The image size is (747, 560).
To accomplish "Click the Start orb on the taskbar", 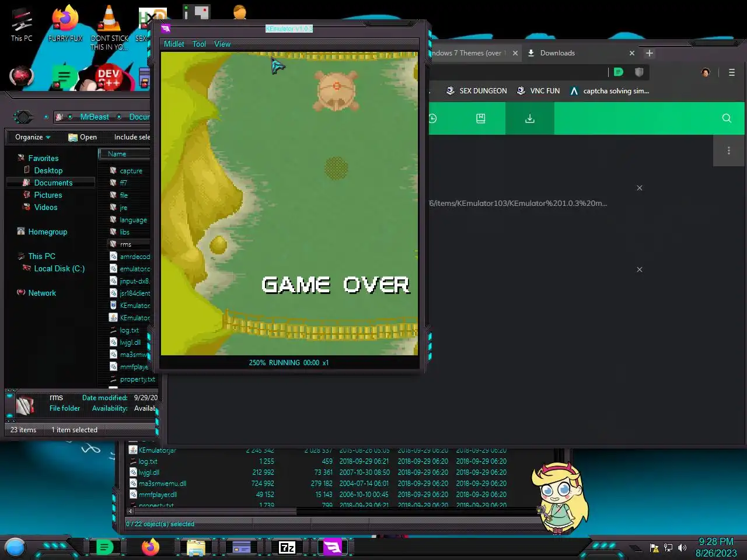I will (15, 547).
